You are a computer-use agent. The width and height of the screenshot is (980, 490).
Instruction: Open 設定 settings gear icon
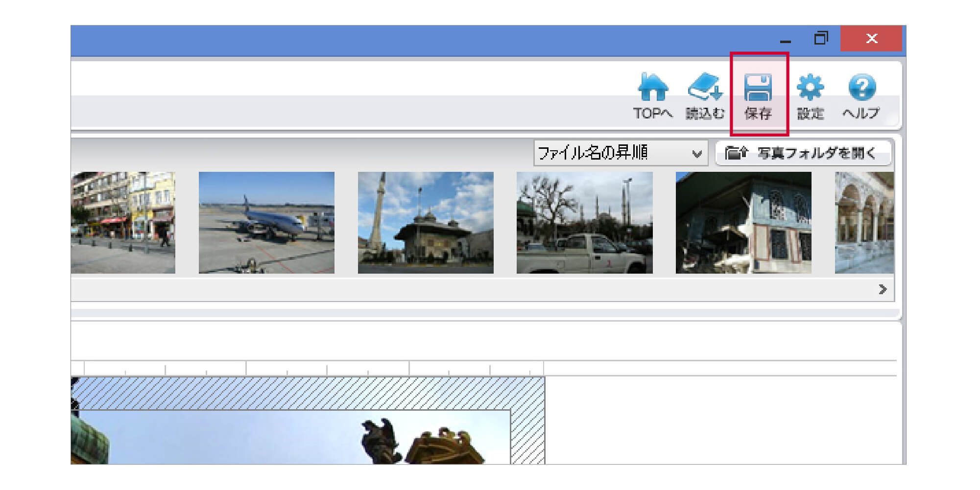[810, 96]
